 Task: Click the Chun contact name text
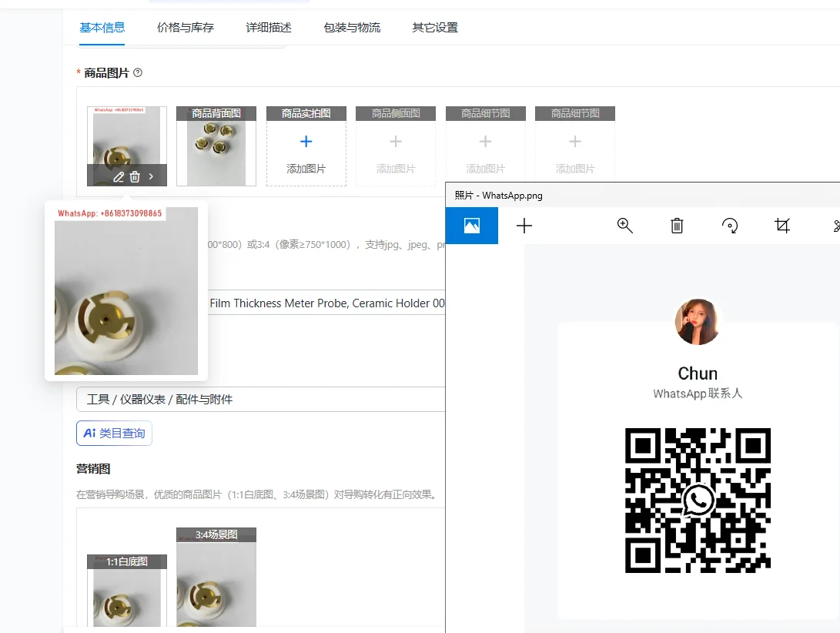click(698, 373)
